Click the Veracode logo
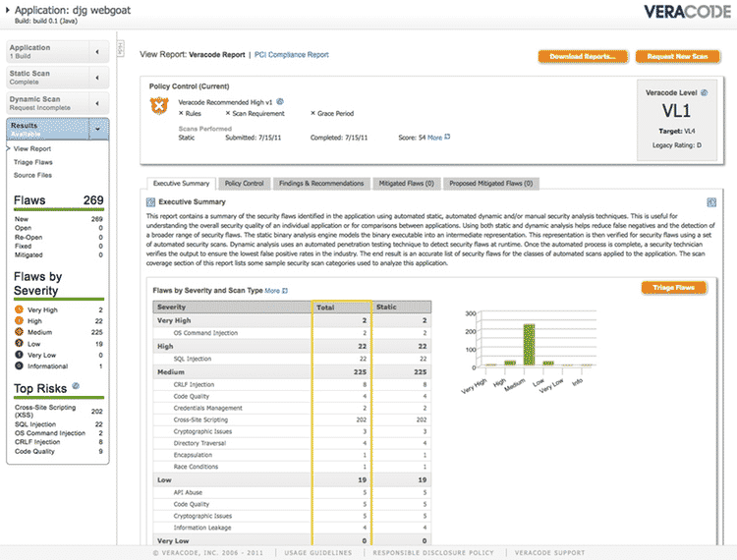 pyautogui.click(x=687, y=12)
